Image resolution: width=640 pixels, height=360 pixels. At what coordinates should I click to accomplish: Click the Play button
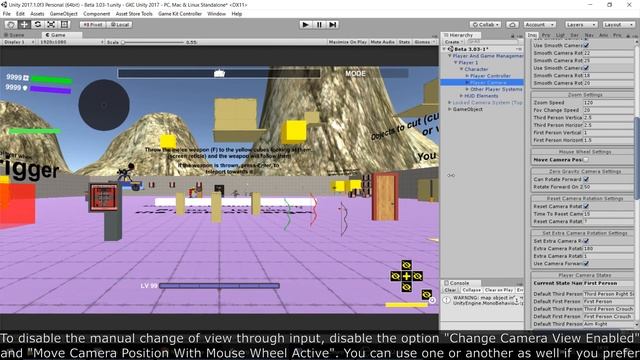305,24
